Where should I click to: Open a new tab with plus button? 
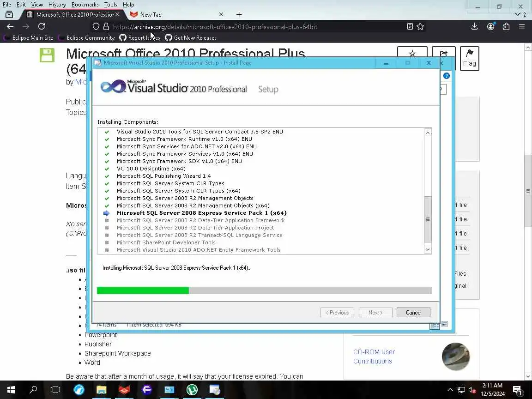[239, 15]
